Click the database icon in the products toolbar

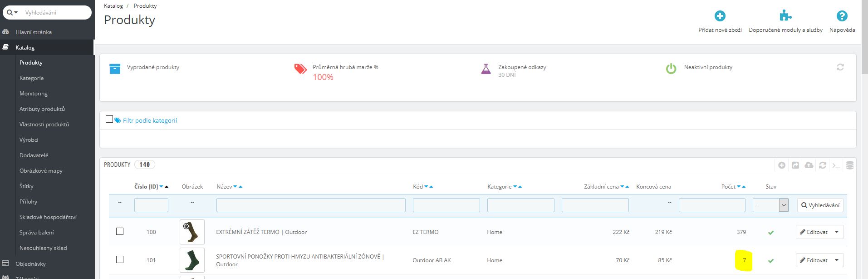pos(850,165)
